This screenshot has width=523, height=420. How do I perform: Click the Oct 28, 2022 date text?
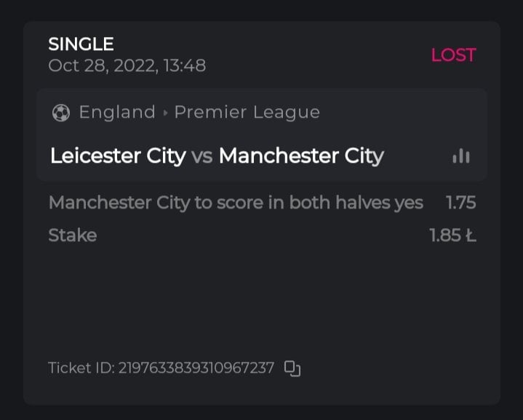pos(100,66)
